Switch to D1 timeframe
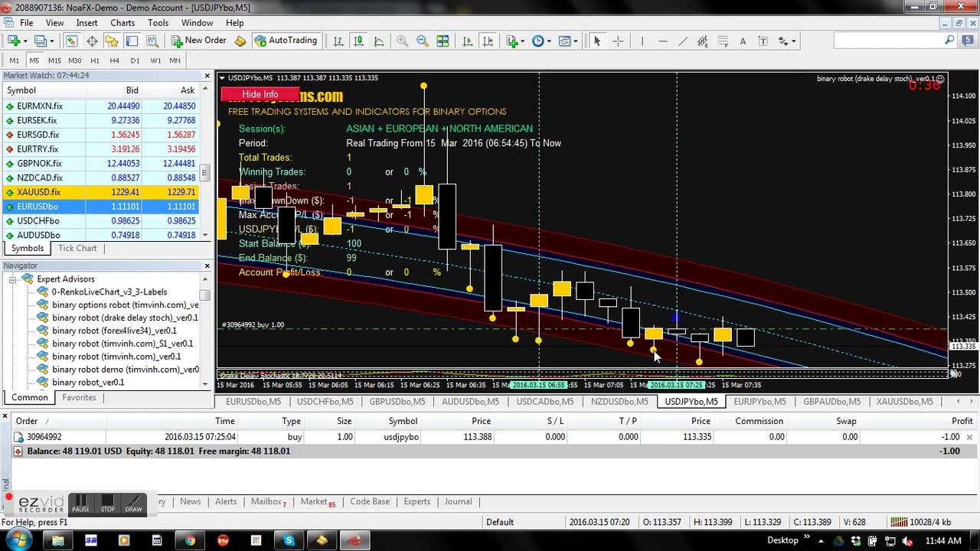This screenshot has height=551, width=980. tap(135, 60)
